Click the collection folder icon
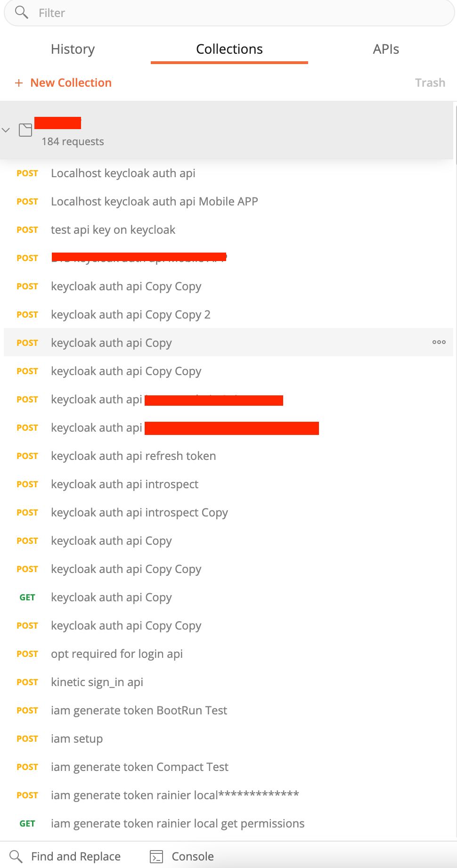Viewport: 457px width, 868px height. (x=25, y=130)
